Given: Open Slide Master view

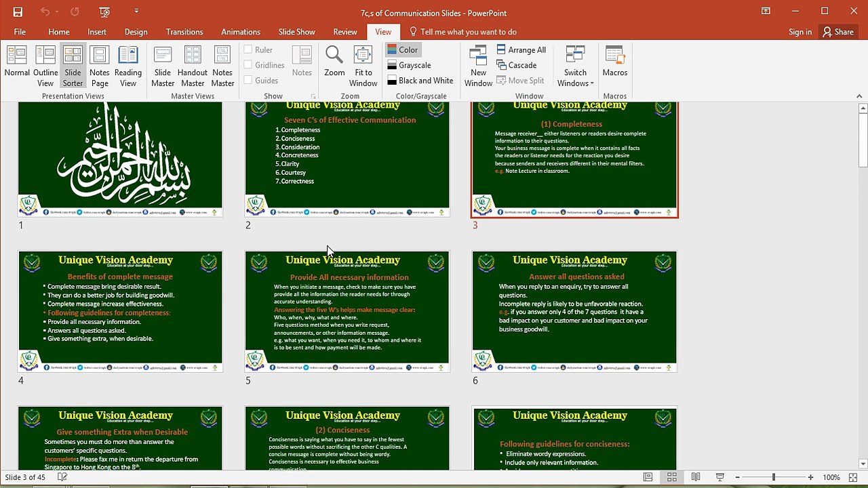Looking at the screenshot, I should pyautogui.click(x=163, y=66).
